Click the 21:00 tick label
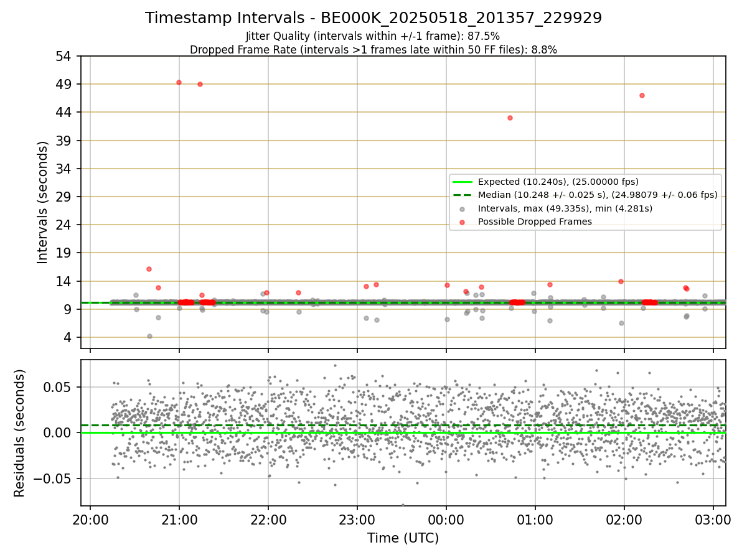This screenshot has width=747, height=560. tap(179, 519)
